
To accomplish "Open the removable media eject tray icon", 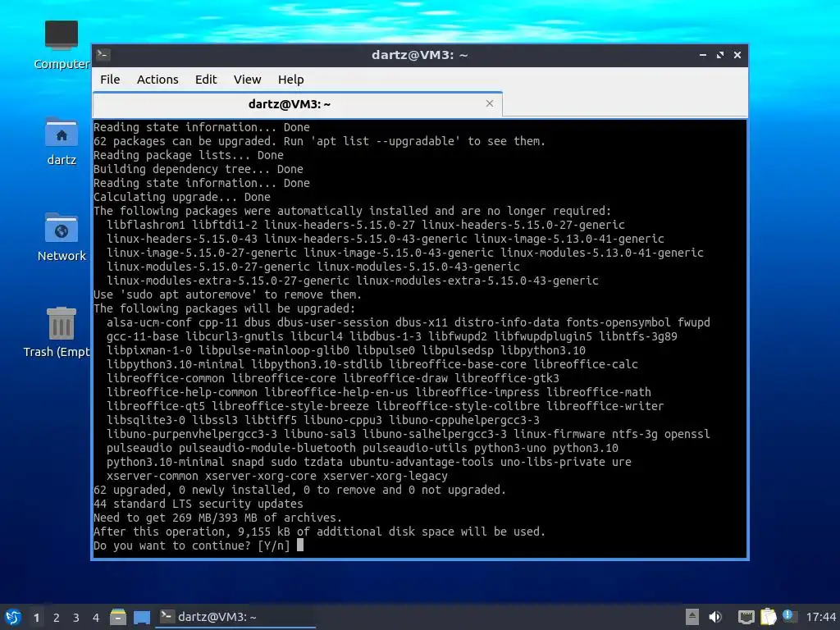I will [692, 617].
